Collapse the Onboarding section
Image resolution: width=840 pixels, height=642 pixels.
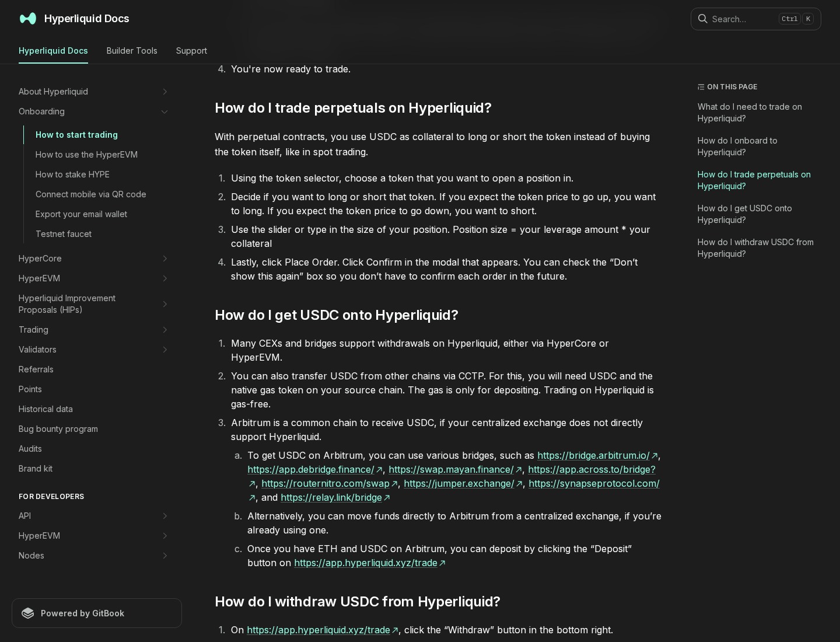[x=164, y=111]
